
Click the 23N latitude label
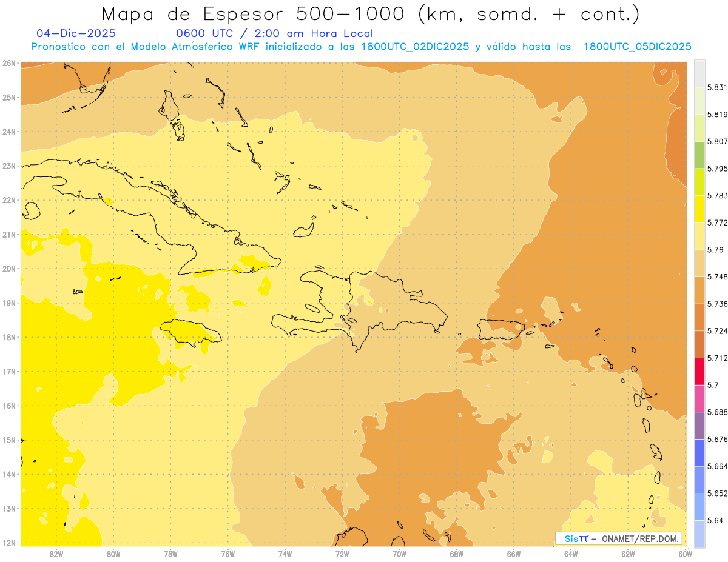pos(8,166)
